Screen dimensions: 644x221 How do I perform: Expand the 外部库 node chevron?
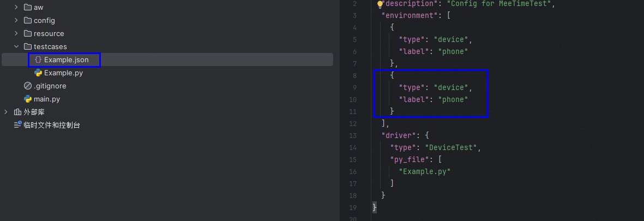(x=6, y=112)
